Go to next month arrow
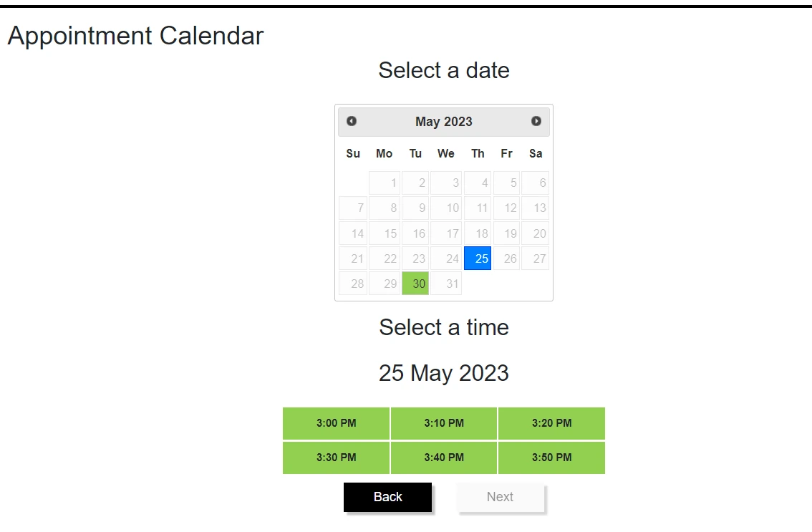Image resolution: width=812 pixels, height=532 pixels. coord(536,121)
